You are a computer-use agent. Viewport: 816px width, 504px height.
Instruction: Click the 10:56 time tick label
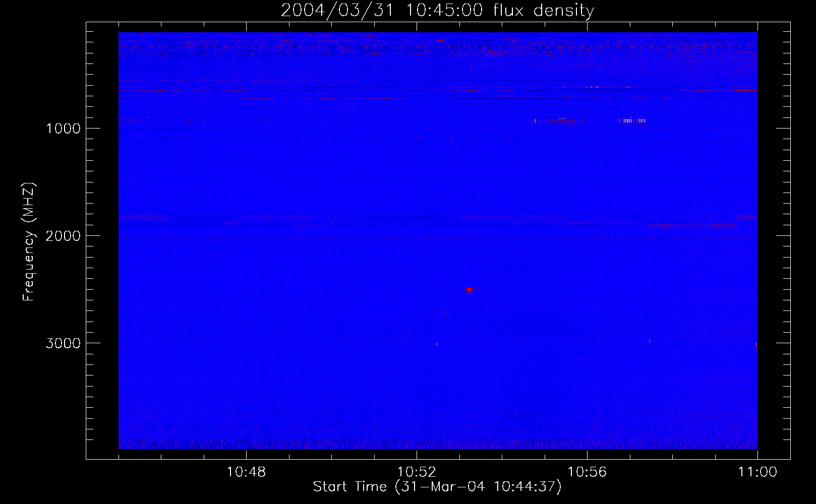point(587,472)
